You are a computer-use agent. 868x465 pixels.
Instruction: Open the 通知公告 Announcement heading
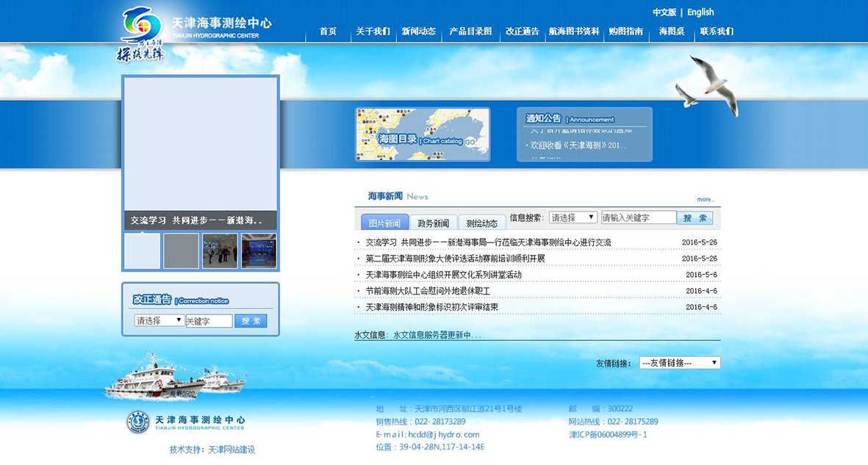pos(570,118)
